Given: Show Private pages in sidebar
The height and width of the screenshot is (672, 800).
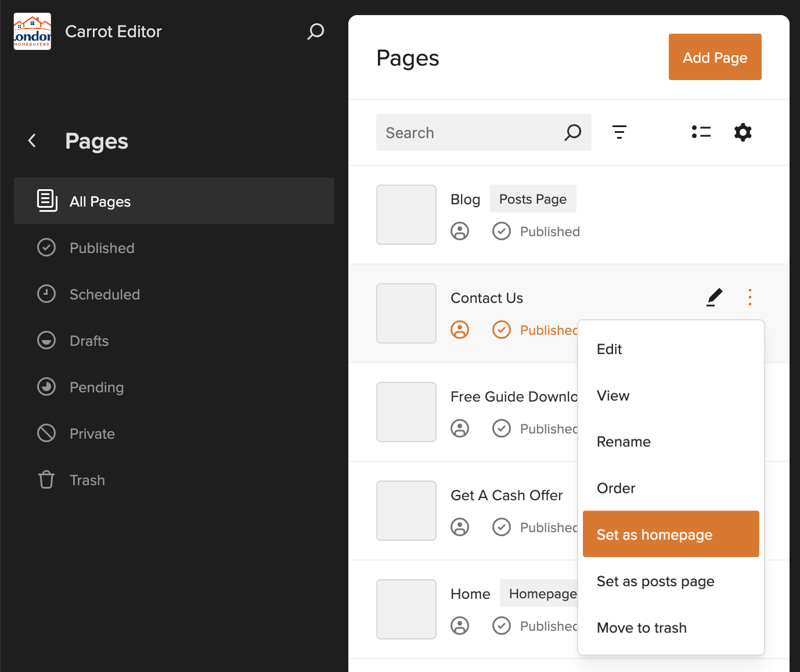Looking at the screenshot, I should (92, 433).
